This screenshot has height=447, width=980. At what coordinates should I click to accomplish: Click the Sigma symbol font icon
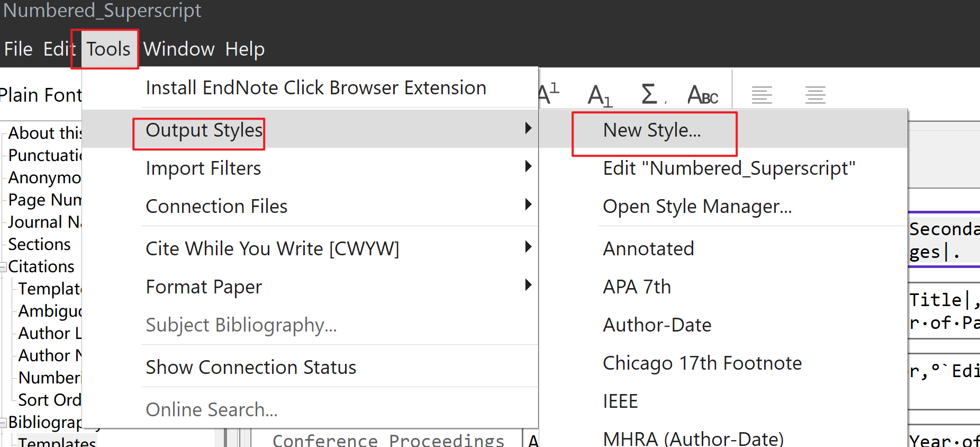pyautogui.click(x=649, y=94)
